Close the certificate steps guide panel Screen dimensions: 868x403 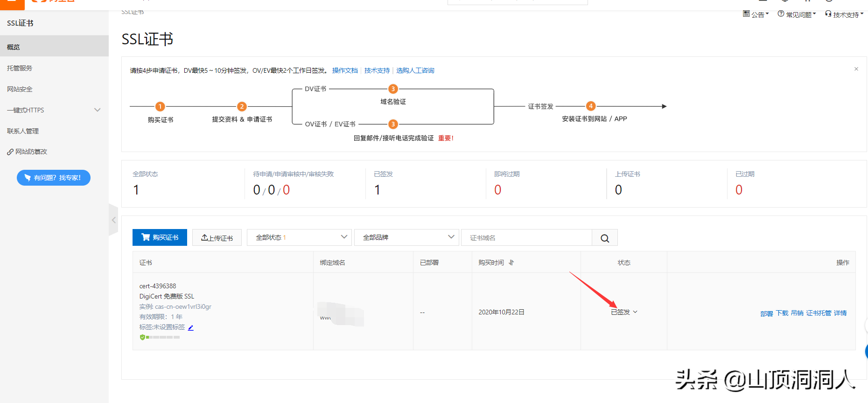pyautogui.click(x=856, y=69)
